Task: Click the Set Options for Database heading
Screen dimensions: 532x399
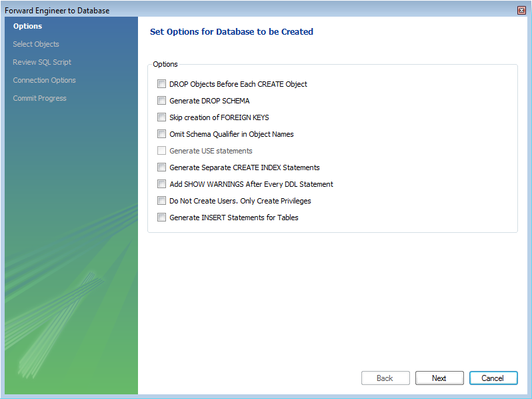Action: pos(231,31)
